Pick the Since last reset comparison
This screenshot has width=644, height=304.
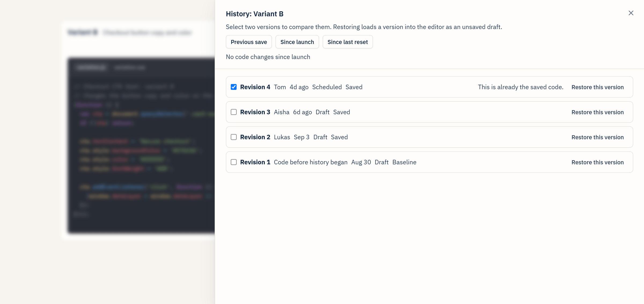(x=347, y=42)
